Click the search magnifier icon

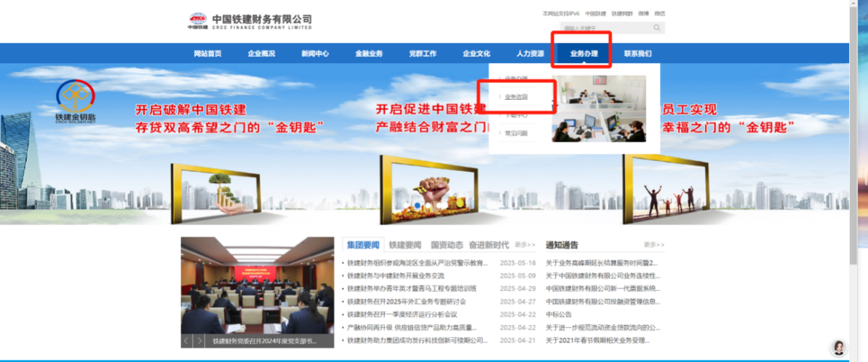pyautogui.click(x=656, y=28)
